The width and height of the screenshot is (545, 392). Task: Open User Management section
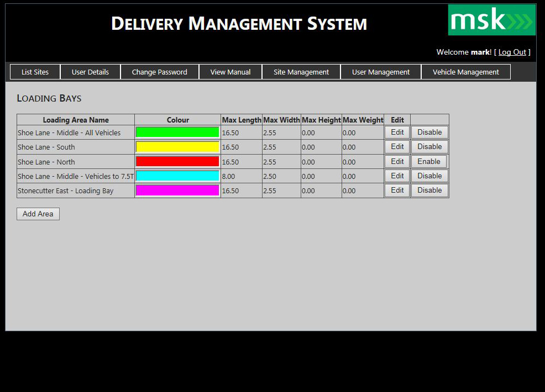pyautogui.click(x=380, y=72)
